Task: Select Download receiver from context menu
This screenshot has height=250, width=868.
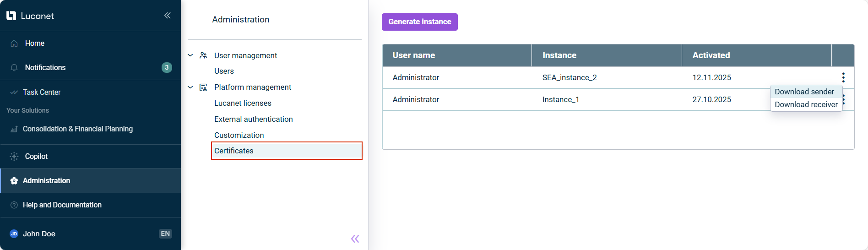Action: tap(806, 104)
